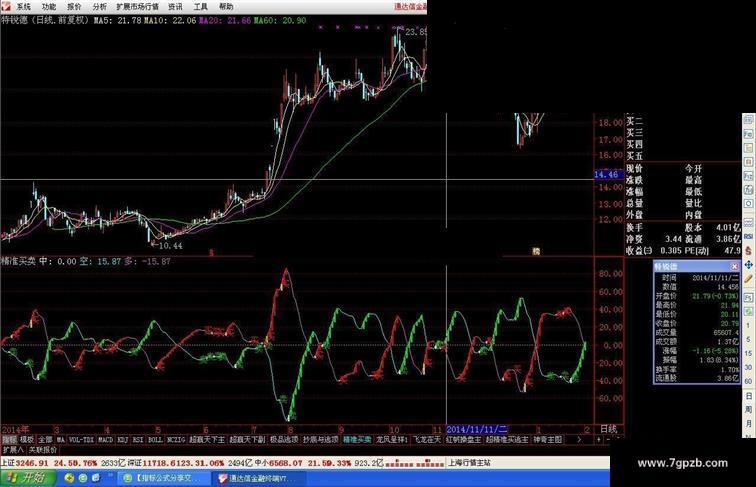Select the 飞龙在天 indicator tab
Image resolution: width=756 pixels, height=487 pixels.
[427, 440]
